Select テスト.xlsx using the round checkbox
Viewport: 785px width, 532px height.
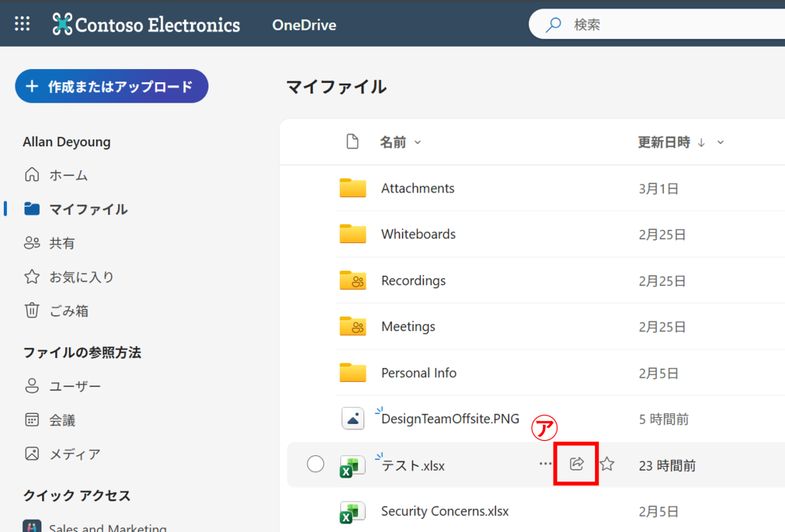pyautogui.click(x=315, y=464)
